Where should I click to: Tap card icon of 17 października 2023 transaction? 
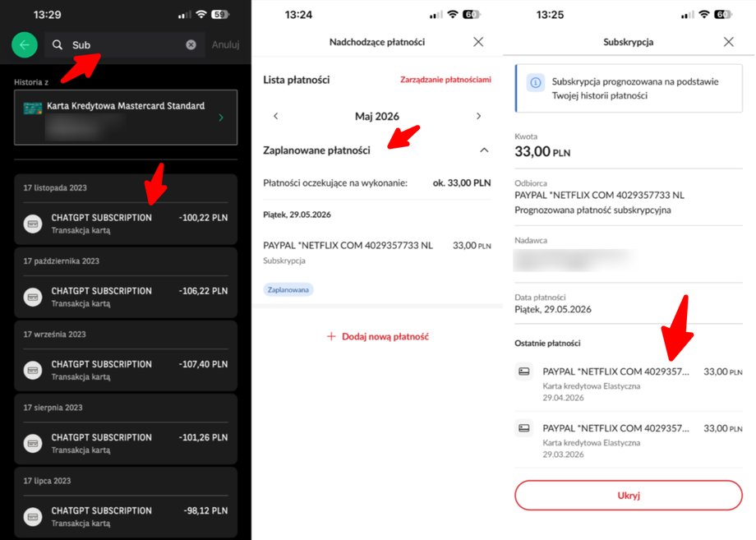pyautogui.click(x=33, y=297)
